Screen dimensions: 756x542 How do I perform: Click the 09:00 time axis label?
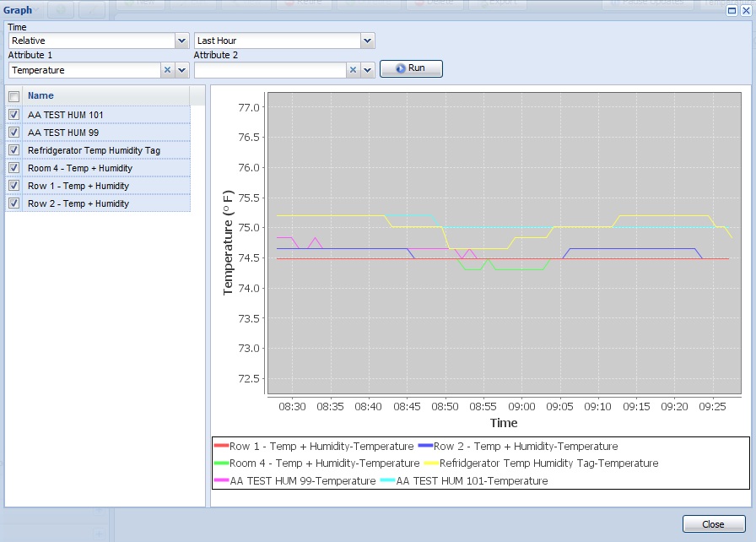521,407
